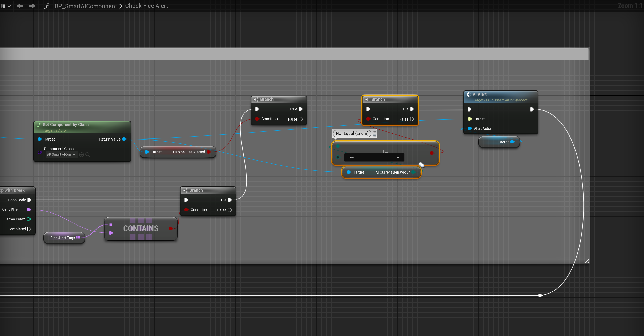Click the comment box resize handle at bottom right

(587, 262)
